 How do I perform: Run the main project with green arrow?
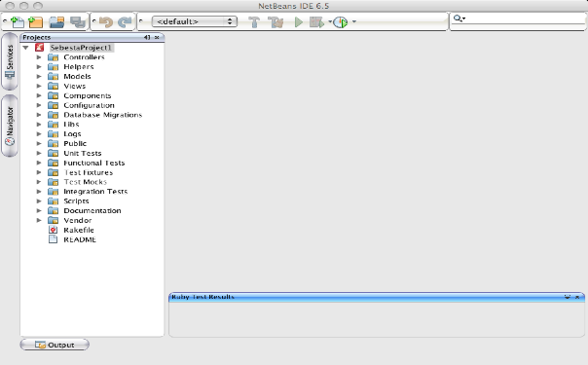click(x=299, y=22)
